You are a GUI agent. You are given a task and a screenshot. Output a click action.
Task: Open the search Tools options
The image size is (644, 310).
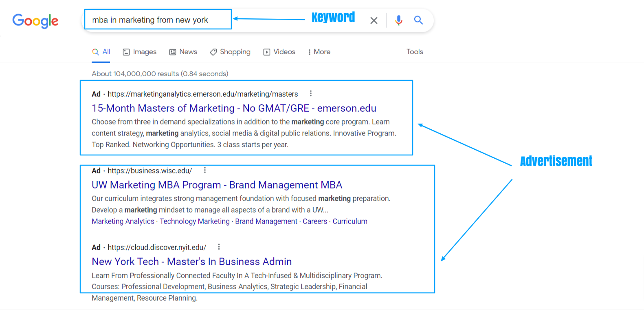[x=415, y=52]
